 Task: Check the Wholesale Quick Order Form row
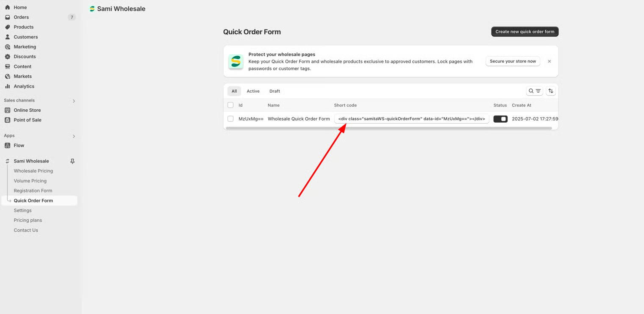point(230,119)
